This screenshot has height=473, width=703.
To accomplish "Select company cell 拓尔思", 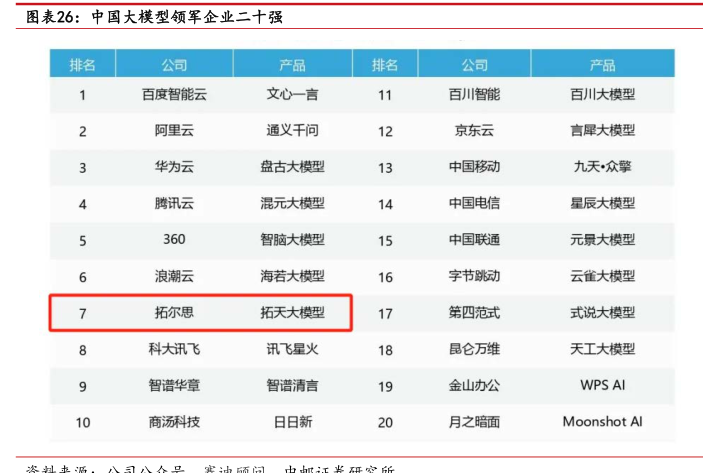I will (174, 312).
